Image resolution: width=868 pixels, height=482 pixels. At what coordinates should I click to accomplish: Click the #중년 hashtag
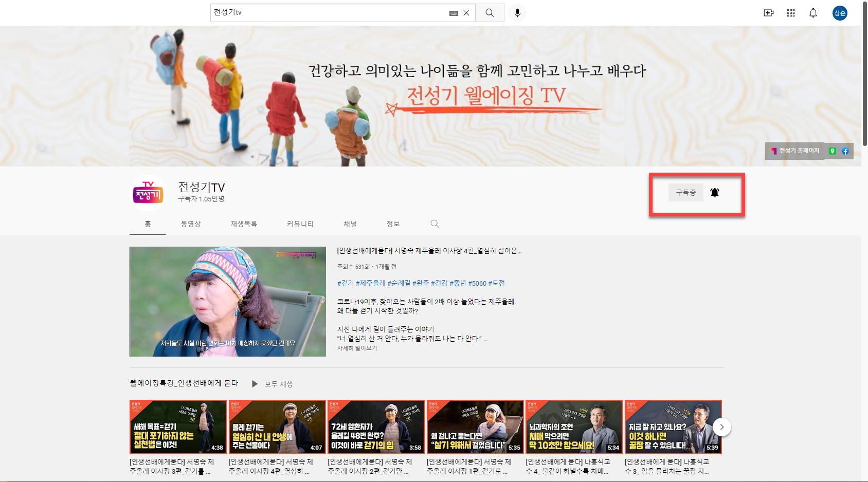pyautogui.click(x=458, y=283)
